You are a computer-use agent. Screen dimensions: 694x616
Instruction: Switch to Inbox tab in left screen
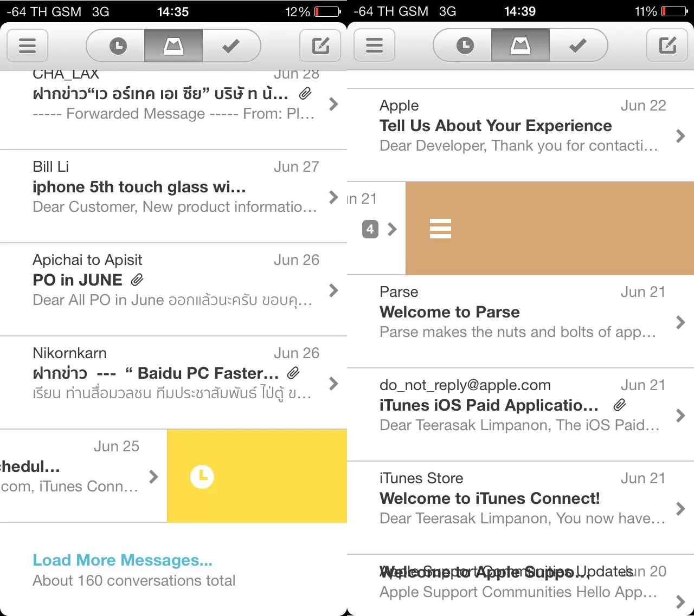coord(173,46)
